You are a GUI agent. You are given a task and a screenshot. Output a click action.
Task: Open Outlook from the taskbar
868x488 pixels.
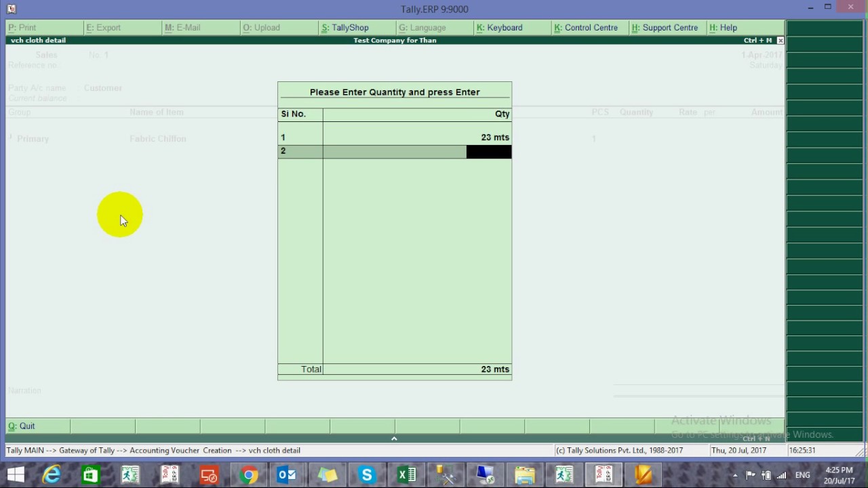click(288, 475)
